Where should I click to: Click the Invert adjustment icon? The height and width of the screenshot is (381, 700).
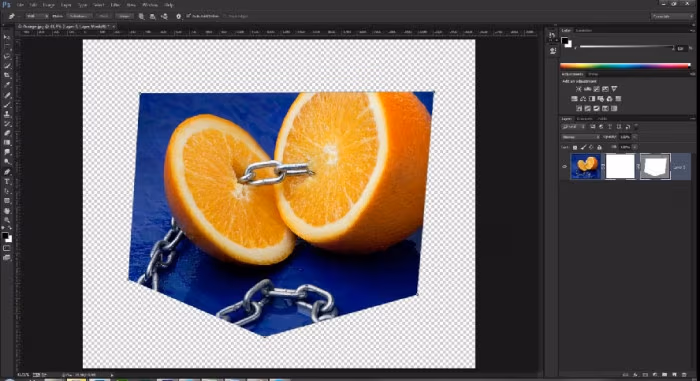579,109
